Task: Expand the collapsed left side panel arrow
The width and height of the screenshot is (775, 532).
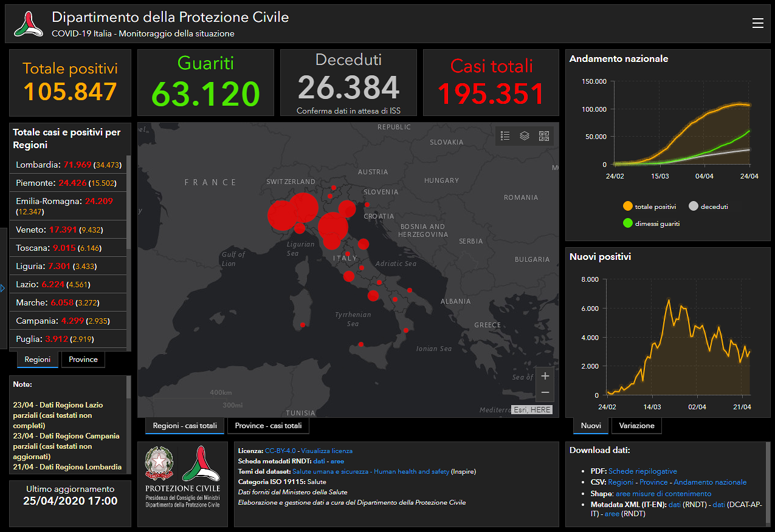Action: [3, 288]
